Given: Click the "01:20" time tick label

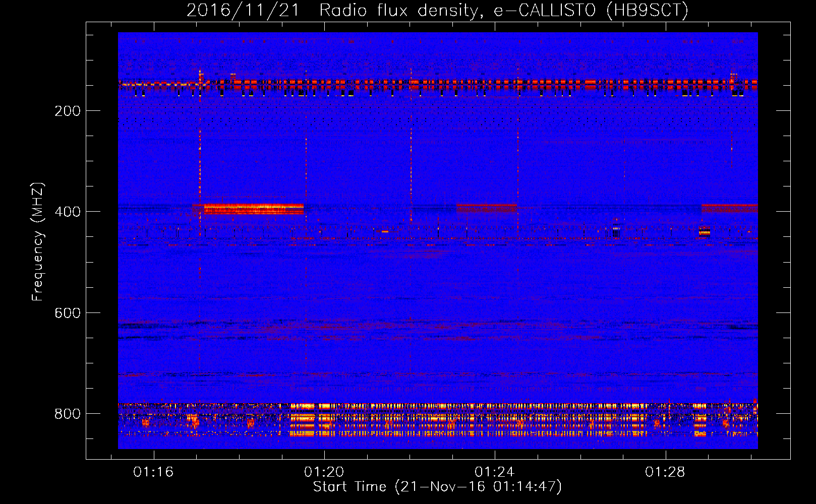Looking at the screenshot, I should point(324,472).
